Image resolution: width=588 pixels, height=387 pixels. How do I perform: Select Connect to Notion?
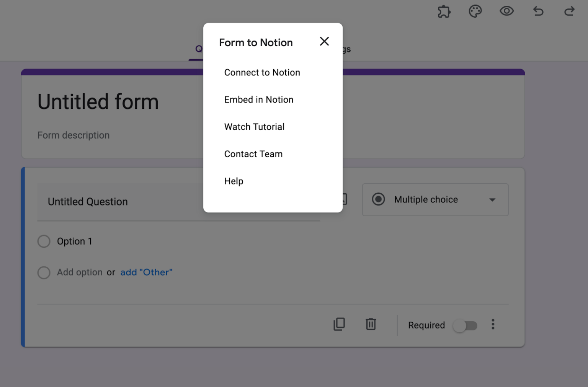[262, 72]
